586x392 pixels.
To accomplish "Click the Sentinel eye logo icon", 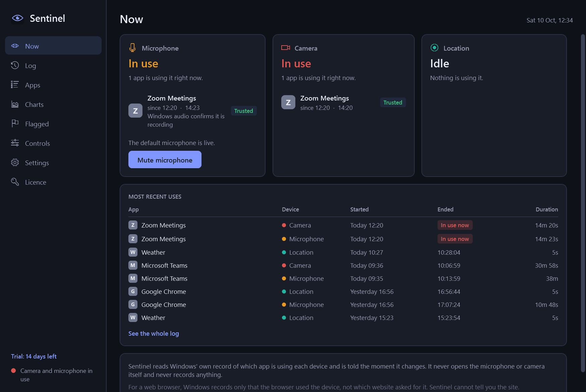I will (x=17, y=18).
